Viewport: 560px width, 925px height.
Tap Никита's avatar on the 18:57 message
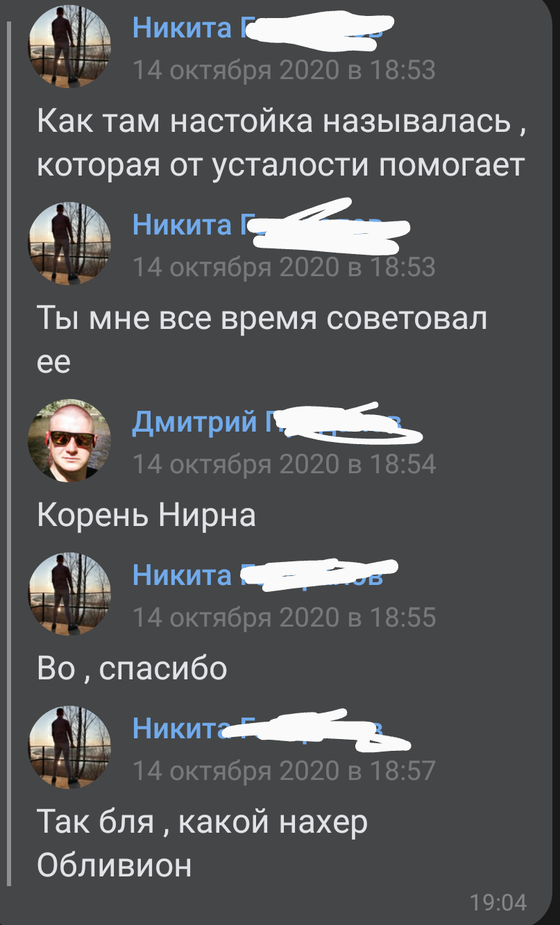coord(69,747)
